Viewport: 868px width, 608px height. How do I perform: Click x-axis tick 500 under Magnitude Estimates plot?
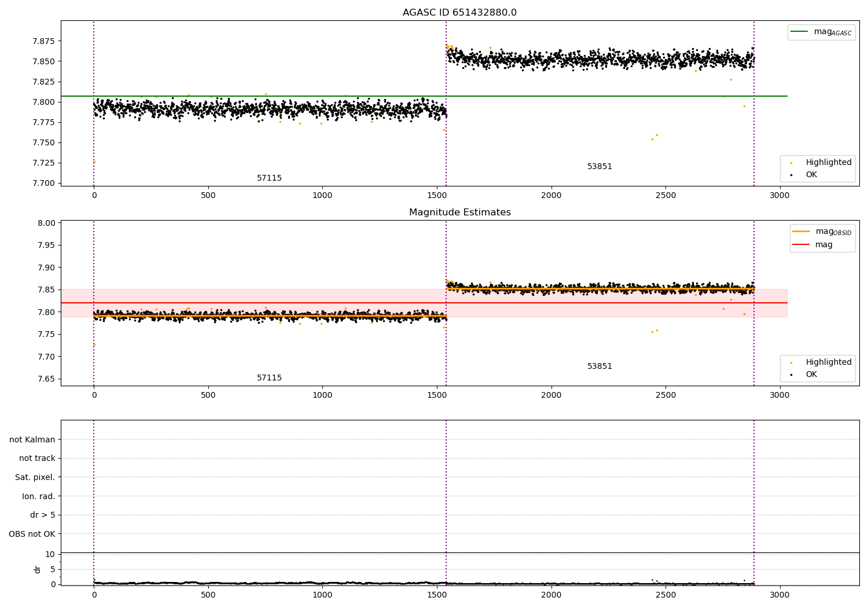click(208, 395)
